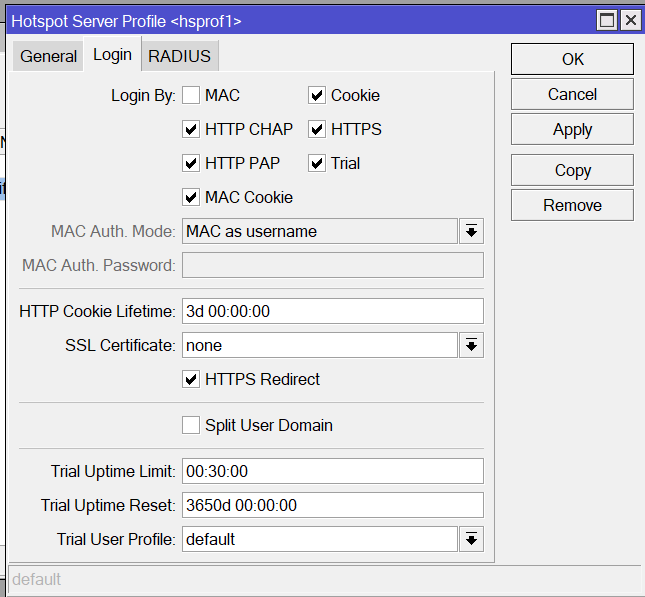Uncheck the Cookie login option
The image size is (645, 597).
(x=317, y=96)
